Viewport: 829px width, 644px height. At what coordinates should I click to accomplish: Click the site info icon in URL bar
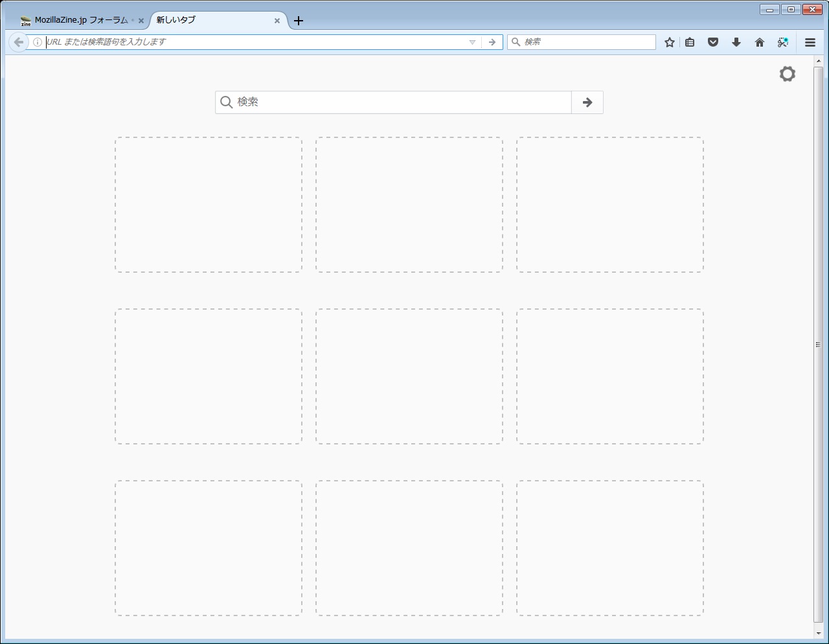point(38,42)
